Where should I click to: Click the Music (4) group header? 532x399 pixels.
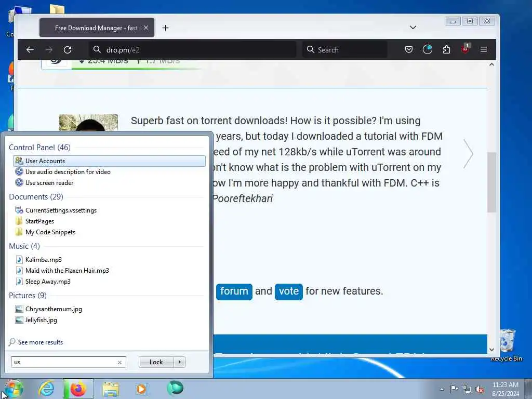coord(24,246)
